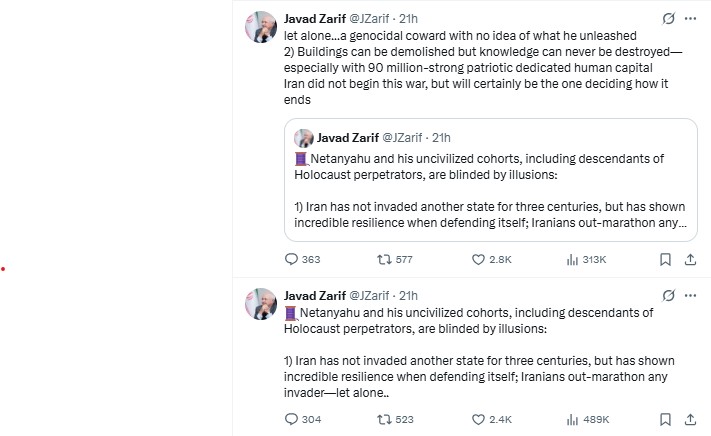The image size is (711, 436).
Task: Open Javad Zarif's profile from first tweet name
Action: pos(314,18)
